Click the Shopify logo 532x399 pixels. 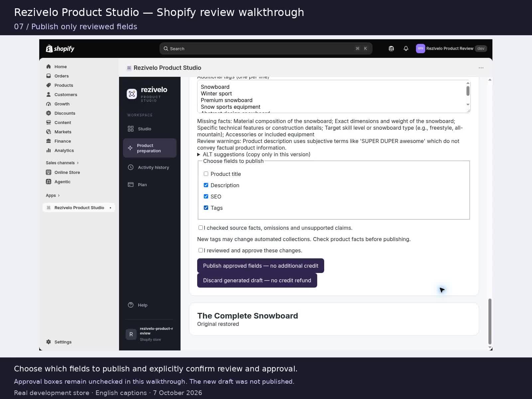click(x=60, y=49)
